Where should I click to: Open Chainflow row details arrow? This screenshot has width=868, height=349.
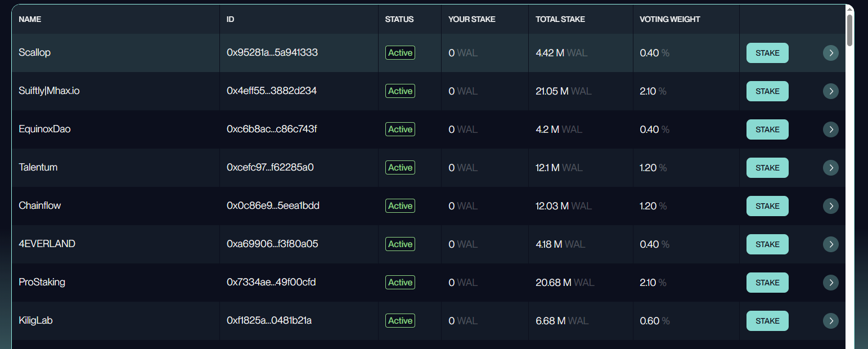[831, 206]
